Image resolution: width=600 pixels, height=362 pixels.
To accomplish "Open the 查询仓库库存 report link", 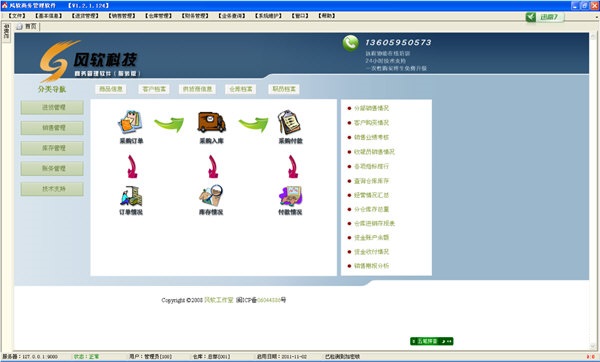I will pos(371,181).
